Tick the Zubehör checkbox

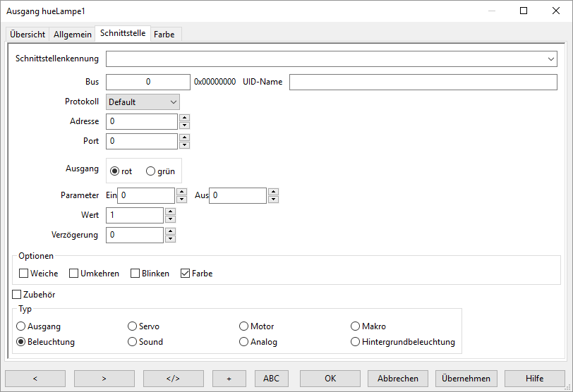[x=18, y=295]
